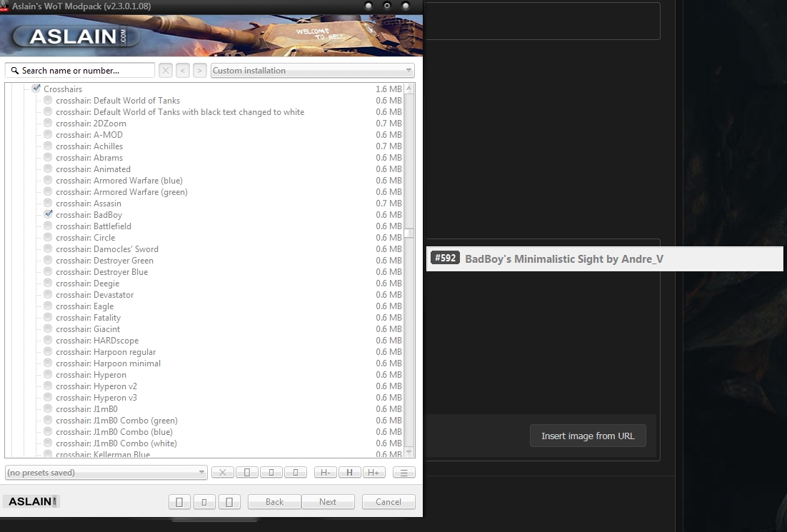The image size is (787, 532).
Task: Select crosshair: Default World of Tanks radio
Action: pos(48,101)
